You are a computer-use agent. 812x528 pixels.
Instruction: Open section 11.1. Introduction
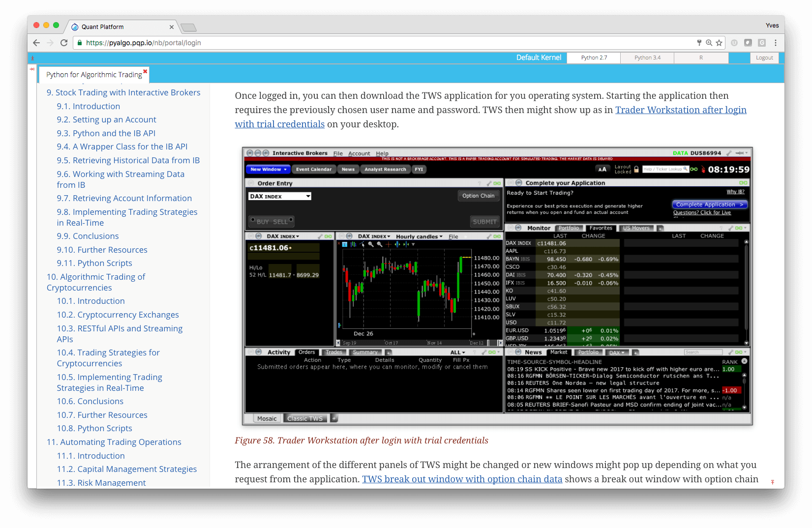(90, 456)
